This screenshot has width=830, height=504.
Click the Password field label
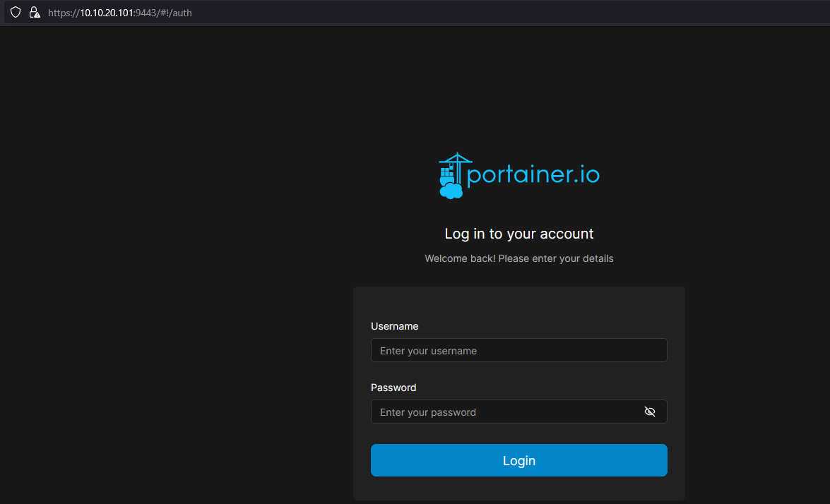pyautogui.click(x=393, y=388)
